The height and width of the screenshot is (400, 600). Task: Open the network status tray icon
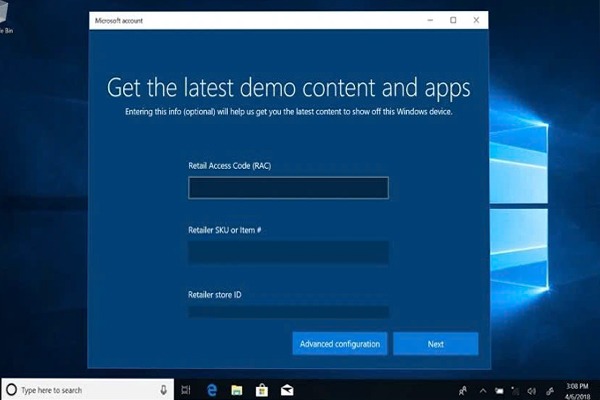pyautogui.click(x=515, y=391)
